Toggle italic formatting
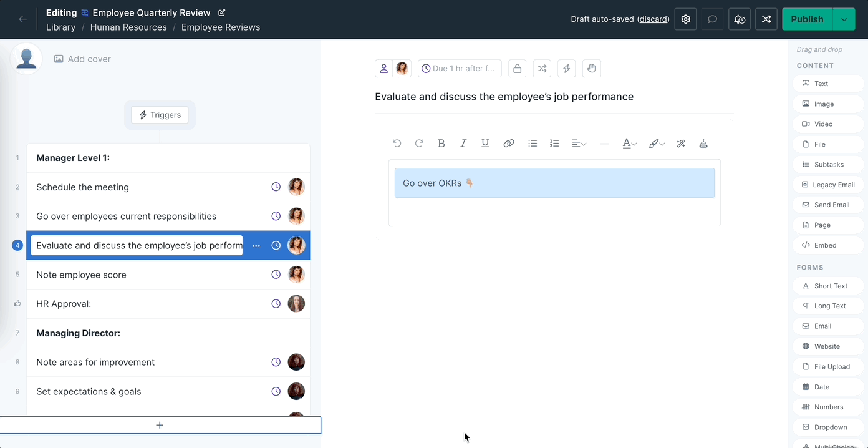868x448 pixels. click(x=463, y=144)
